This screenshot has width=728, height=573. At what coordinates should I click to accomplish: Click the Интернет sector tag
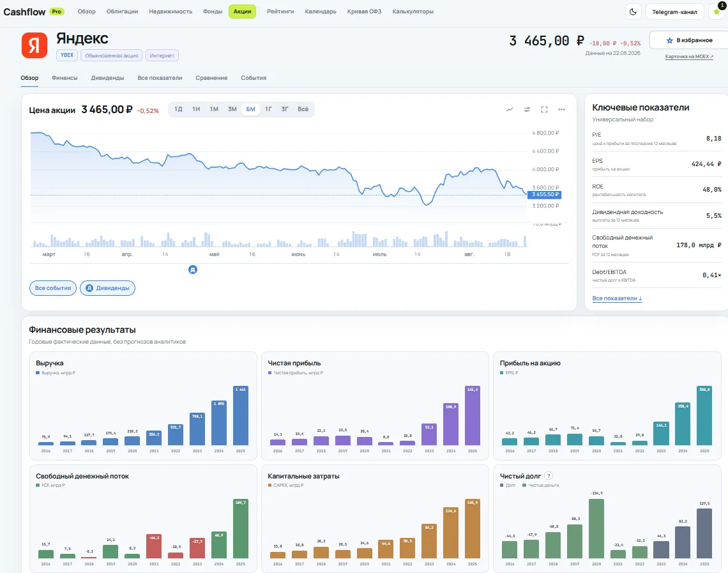click(x=162, y=56)
